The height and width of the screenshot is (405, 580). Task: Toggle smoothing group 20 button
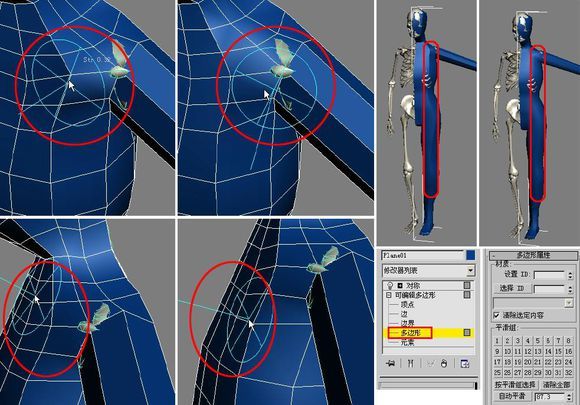[528, 362]
